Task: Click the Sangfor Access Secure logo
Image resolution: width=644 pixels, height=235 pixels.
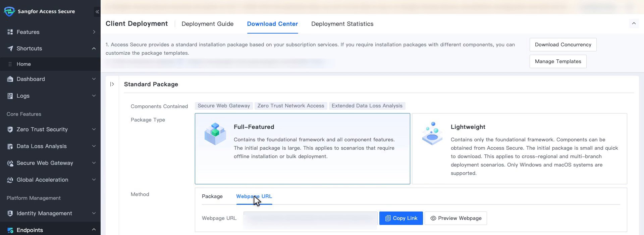Action: point(9,11)
